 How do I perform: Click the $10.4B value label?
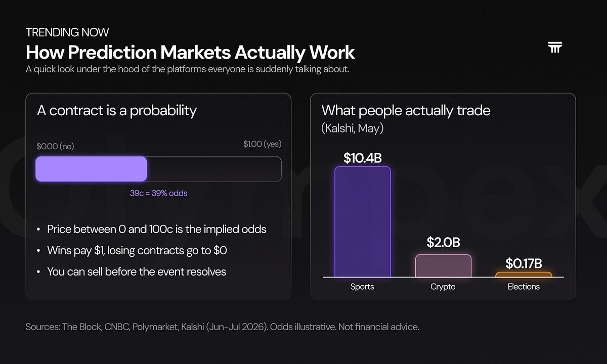(362, 158)
